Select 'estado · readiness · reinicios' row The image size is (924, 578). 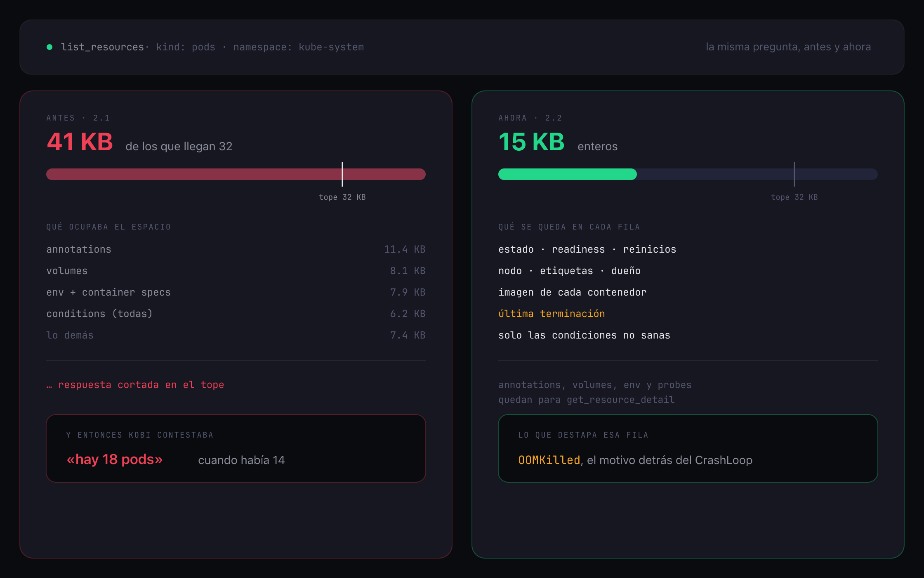[587, 249]
